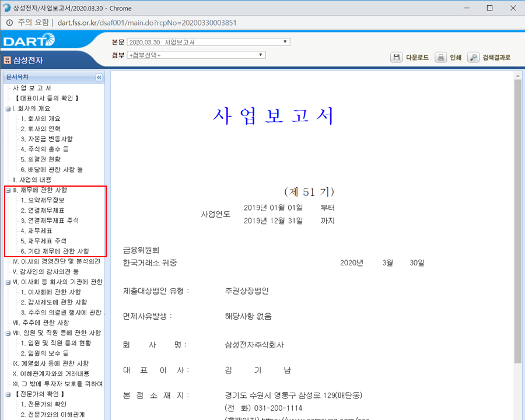Select 1. 요약재무정보 tree item
Image resolution: width=525 pixels, height=420 pixels.
(x=43, y=200)
